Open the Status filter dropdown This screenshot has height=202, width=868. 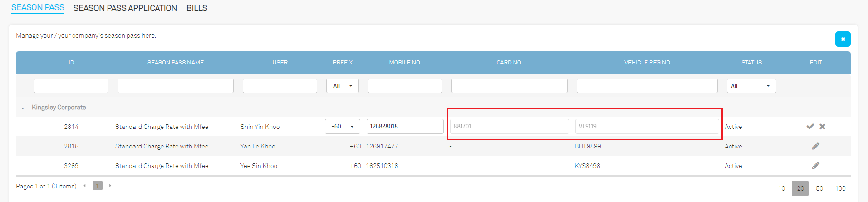pos(751,86)
